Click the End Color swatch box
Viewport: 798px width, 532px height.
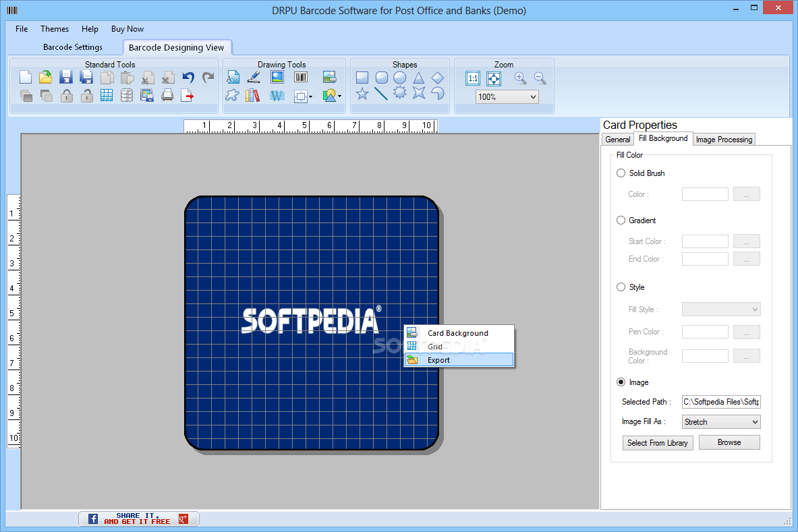[705, 259]
